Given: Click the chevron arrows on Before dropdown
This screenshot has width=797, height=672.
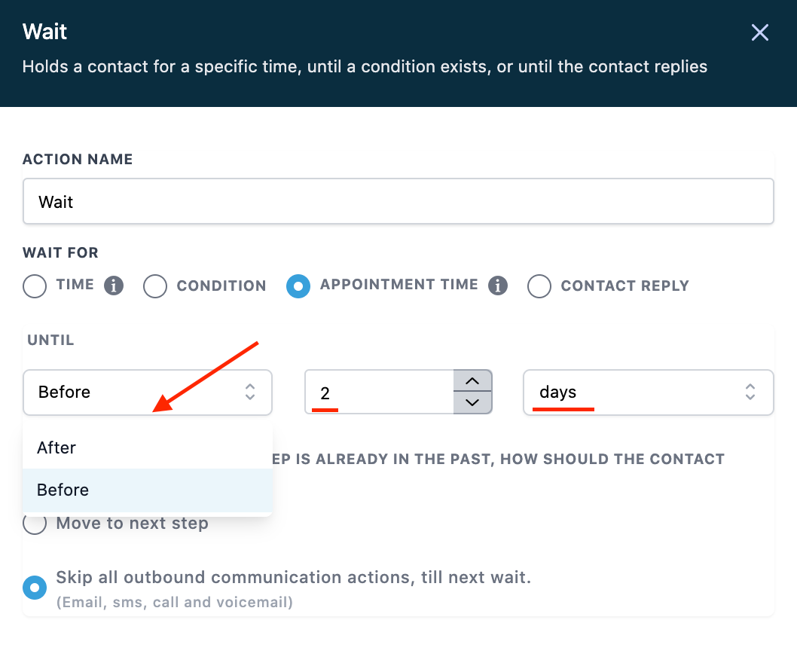Looking at the screenshot, I should click(250, 392).
